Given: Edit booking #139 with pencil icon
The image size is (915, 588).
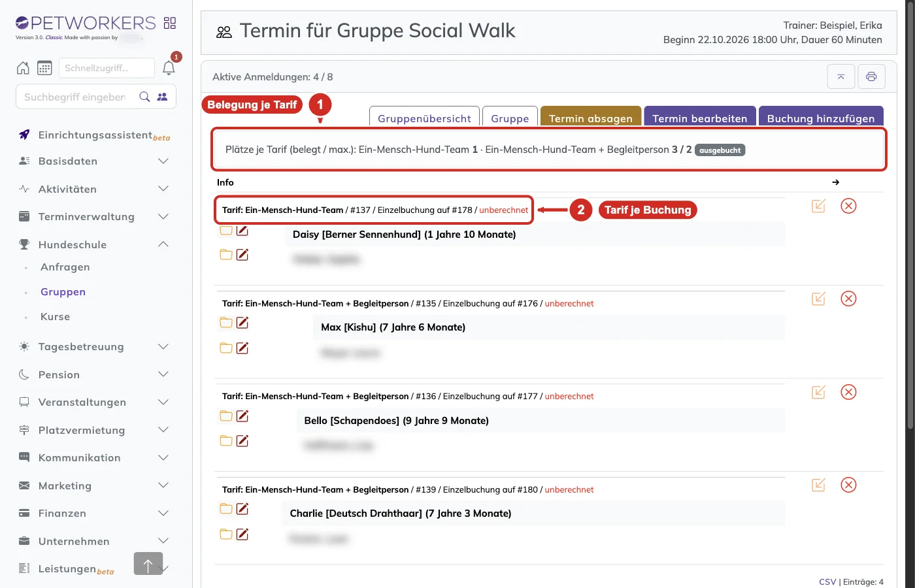Looking at the screenshot, I should tap(818, 485).
